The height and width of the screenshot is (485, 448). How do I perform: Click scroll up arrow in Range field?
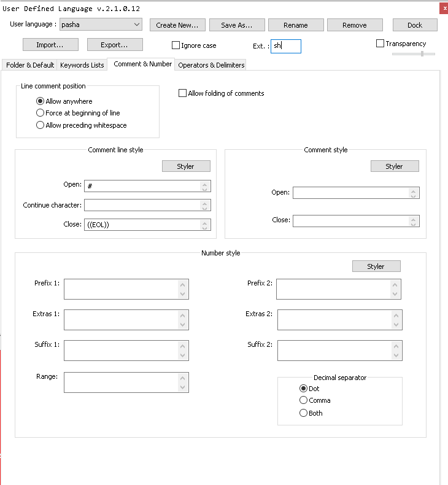coord(182,378)
